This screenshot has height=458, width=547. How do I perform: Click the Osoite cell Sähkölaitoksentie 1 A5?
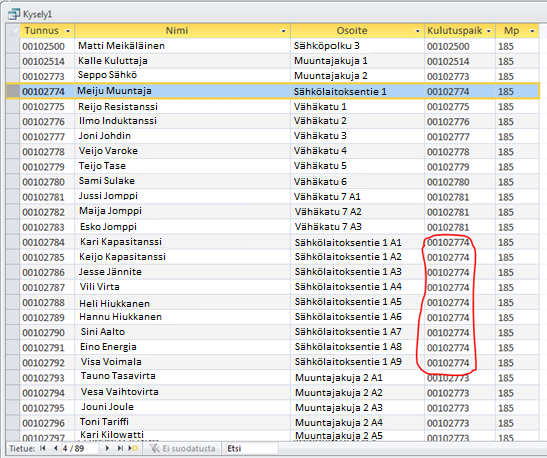pyautogui.click(x=357, y=302)
